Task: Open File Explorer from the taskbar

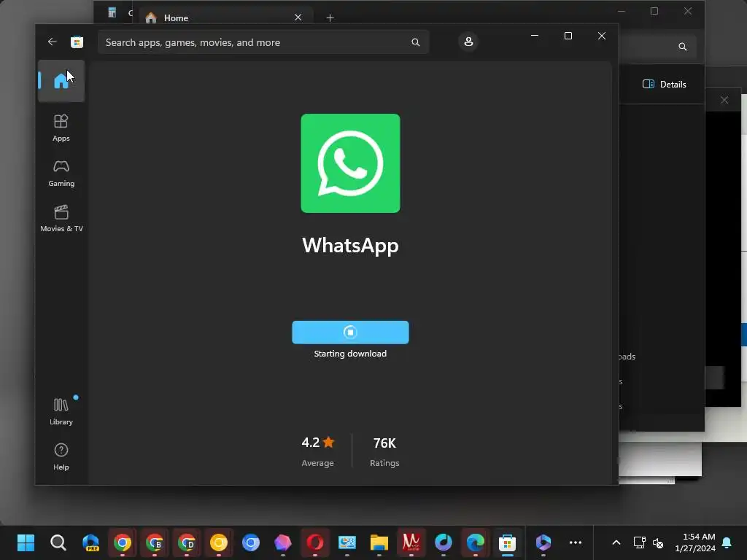Action: click(x=379, y=542)
